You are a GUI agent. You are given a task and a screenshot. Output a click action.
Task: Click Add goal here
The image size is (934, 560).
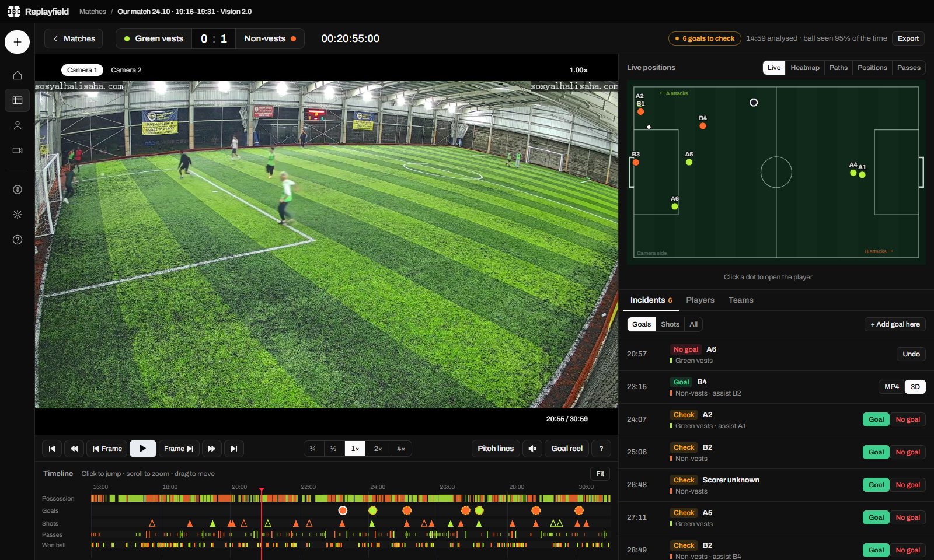click(895, 324)
